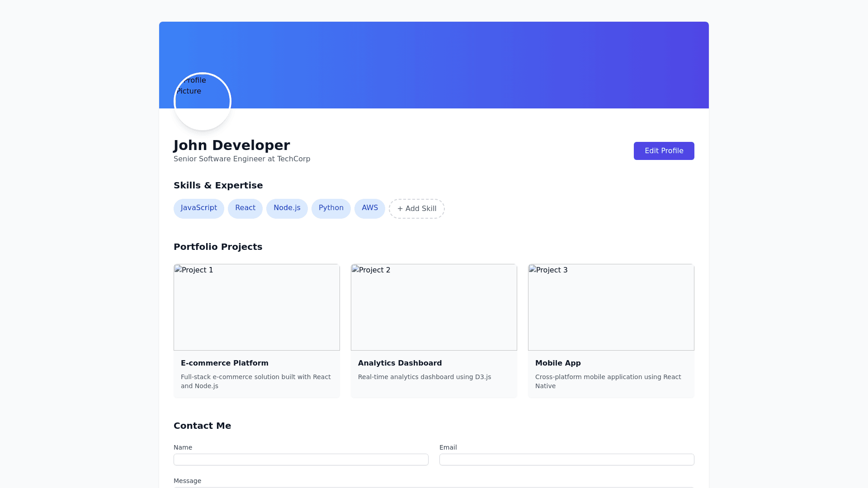Click the John Developer name heading
The width and height of the screenshot is (868, 488).
[x=231, y=145]
